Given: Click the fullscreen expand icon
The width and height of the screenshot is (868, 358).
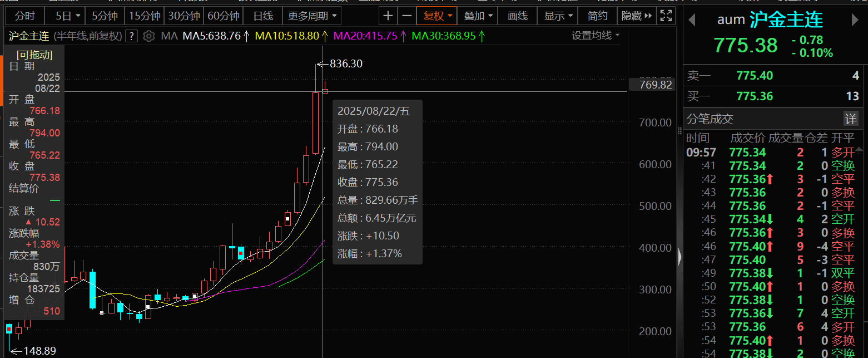Looking at the screenshot, I should tap(664, 16).
